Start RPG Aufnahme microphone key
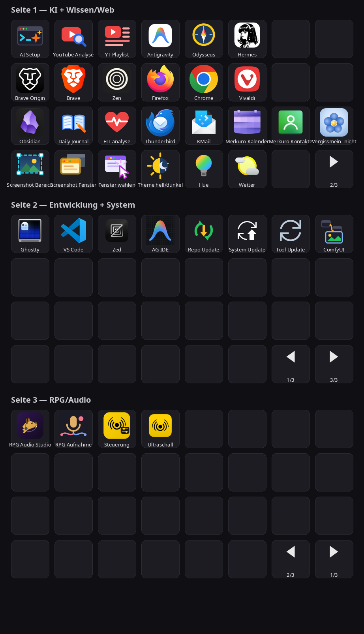This screenshot has width=364, height=634. [x=73, y=429]
